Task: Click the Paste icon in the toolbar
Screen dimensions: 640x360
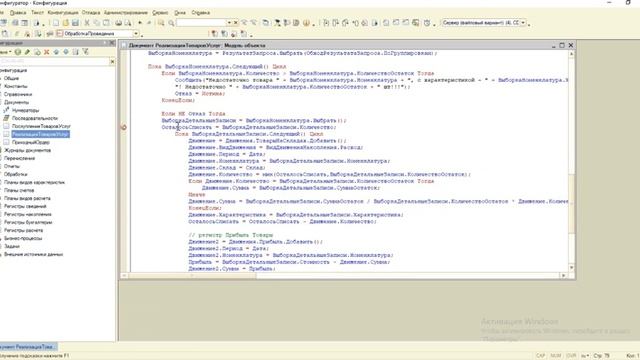Action: coord(106,23)
